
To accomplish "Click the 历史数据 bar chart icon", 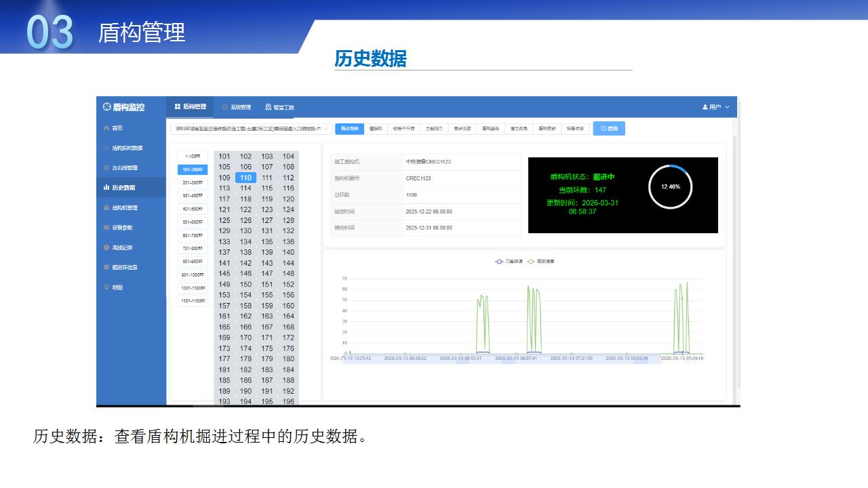I will [x=106, y=188].
